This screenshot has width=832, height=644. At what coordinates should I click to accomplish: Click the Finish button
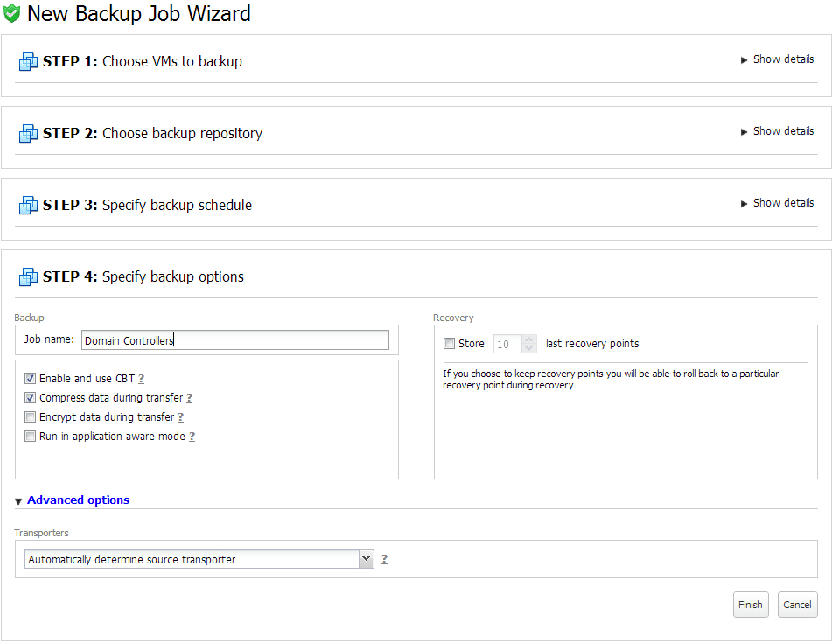(x=751, y=605)
